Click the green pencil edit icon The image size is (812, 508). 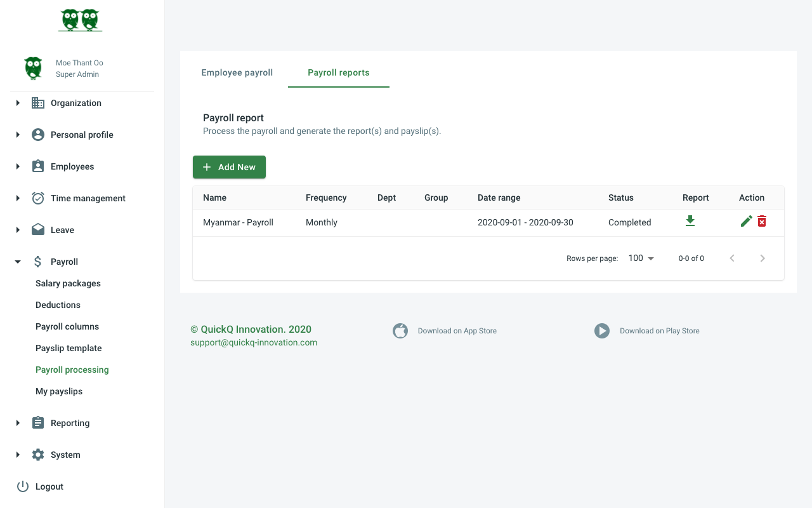pyautogui.click(x=746, y=221)
